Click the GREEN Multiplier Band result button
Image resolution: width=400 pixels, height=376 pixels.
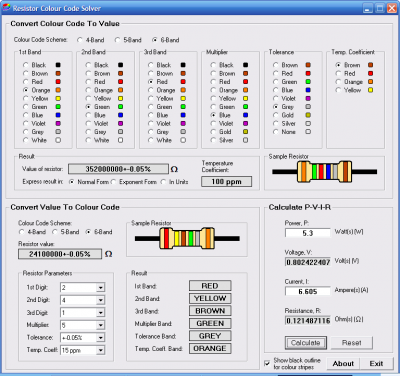(210, 323)
